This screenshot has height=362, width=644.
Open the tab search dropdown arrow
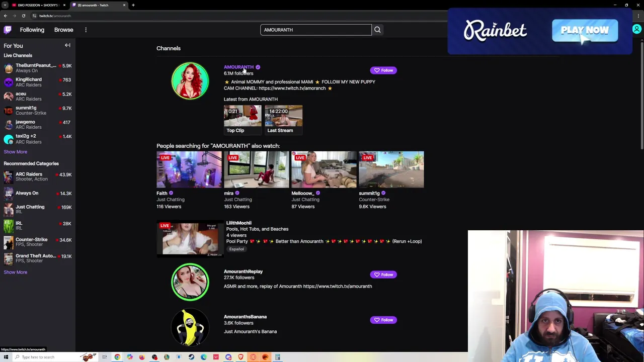(5, 5)
